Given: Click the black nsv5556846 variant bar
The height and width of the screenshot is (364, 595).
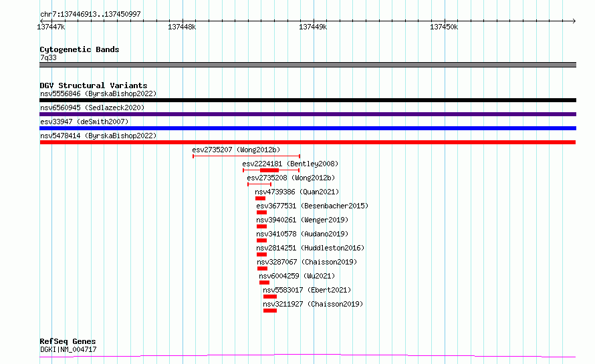Looking at the screenshot, I should pos(308,100).
